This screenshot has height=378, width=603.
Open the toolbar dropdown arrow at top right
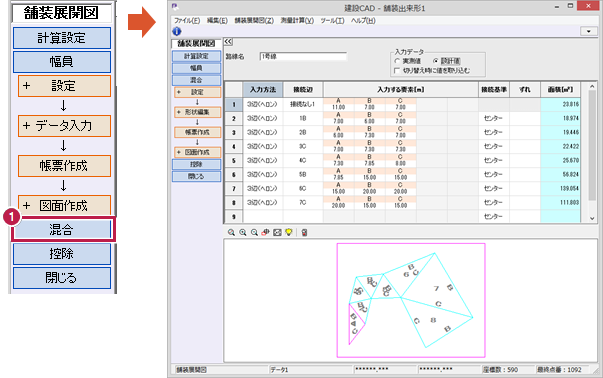pyautogui.click(x=588, y=32)
